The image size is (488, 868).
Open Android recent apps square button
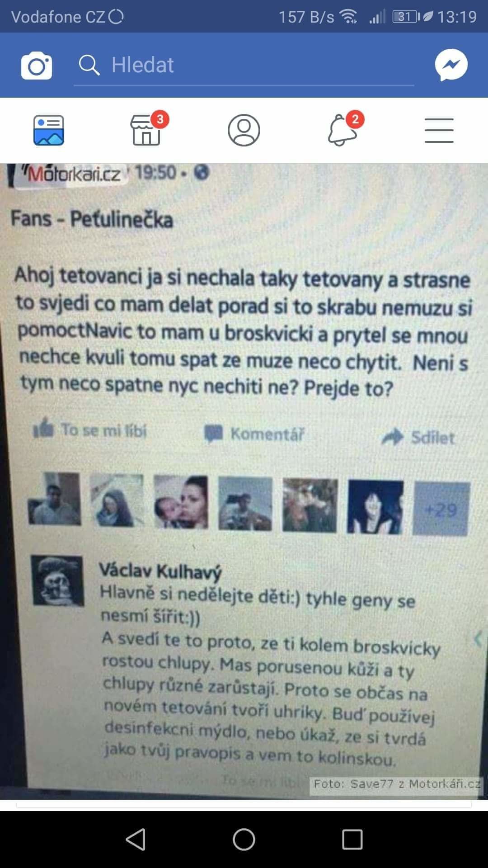coord(352,840)
